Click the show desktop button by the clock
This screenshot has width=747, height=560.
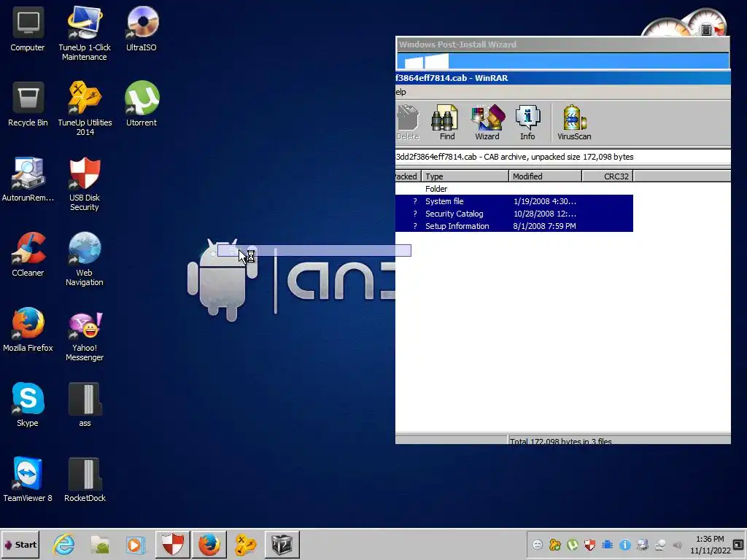(x=738, y=544)
